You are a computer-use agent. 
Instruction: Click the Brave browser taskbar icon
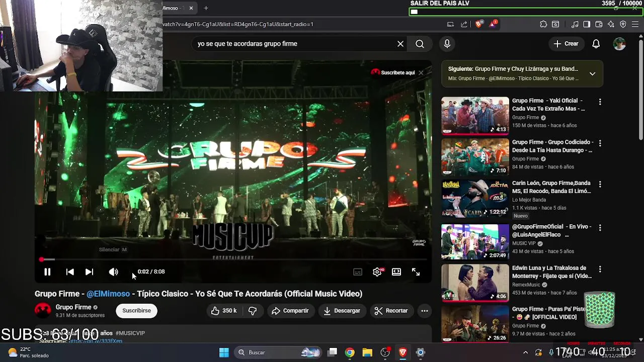coord(403,352)
